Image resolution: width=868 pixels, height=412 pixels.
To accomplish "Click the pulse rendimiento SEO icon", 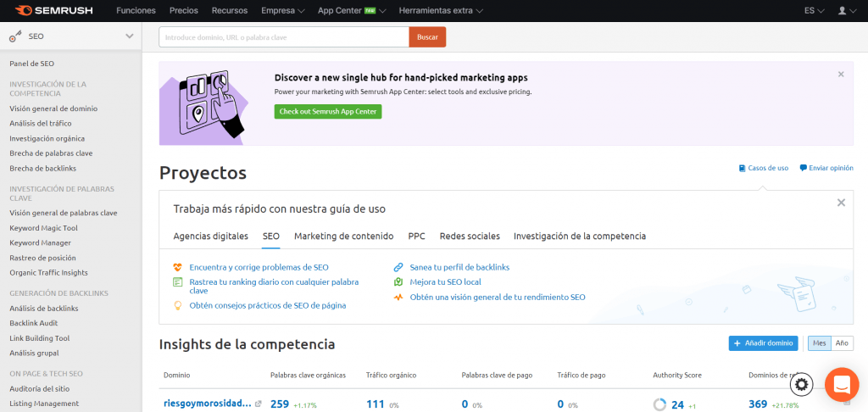I will pos(398,297).
